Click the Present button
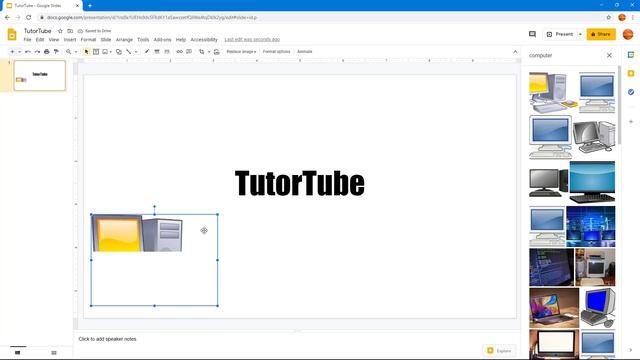This screenshot has width=640, height=360. click(560, 34)
